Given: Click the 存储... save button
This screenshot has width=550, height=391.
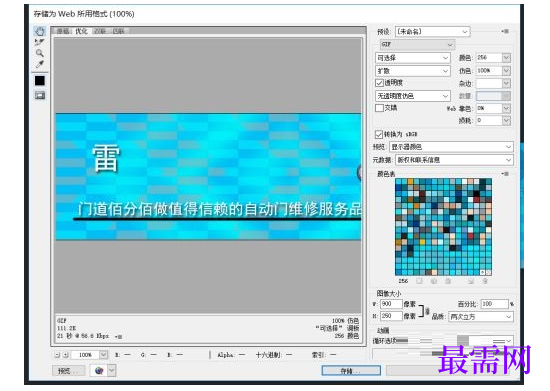Looking at the screenshot, I should 351,371.
